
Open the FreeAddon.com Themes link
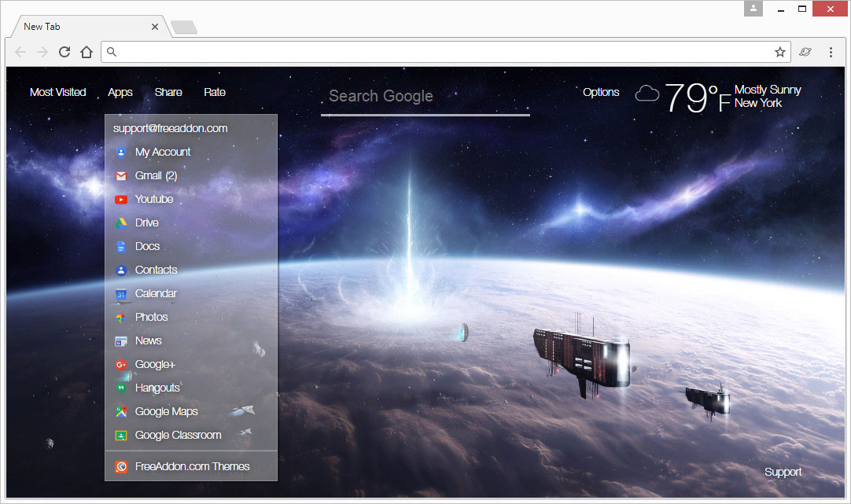click(x=191, y=466)
